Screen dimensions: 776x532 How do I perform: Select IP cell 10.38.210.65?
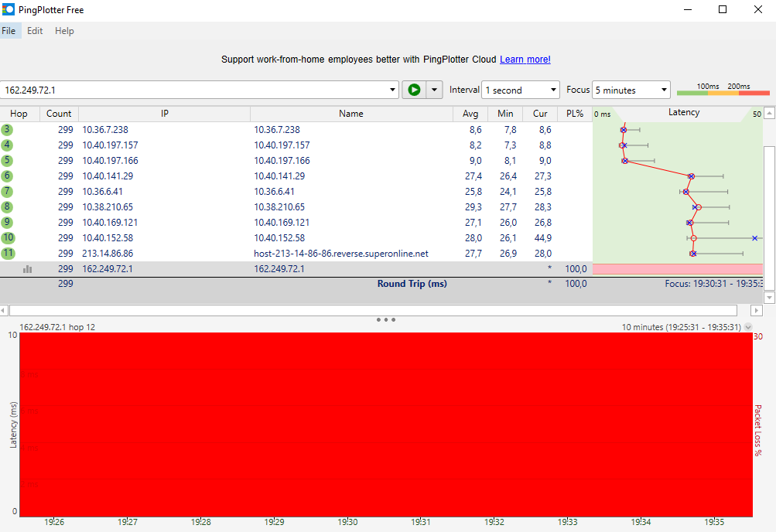(x=108, y=206)
